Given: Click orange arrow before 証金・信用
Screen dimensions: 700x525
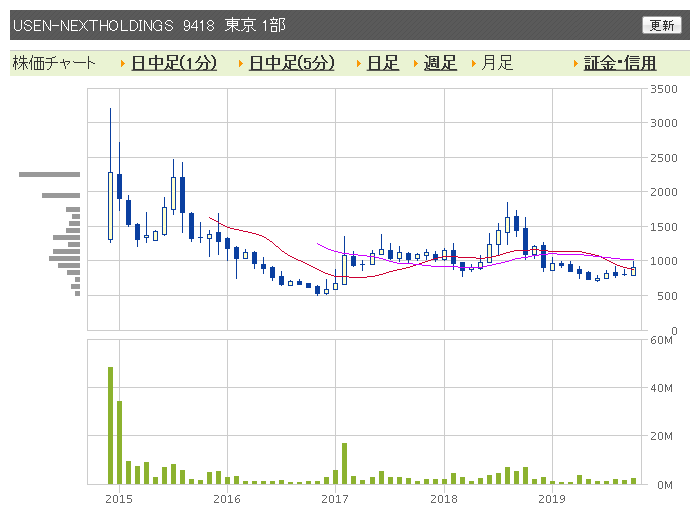Looking at the screenshot, I should tap(576, 64).
